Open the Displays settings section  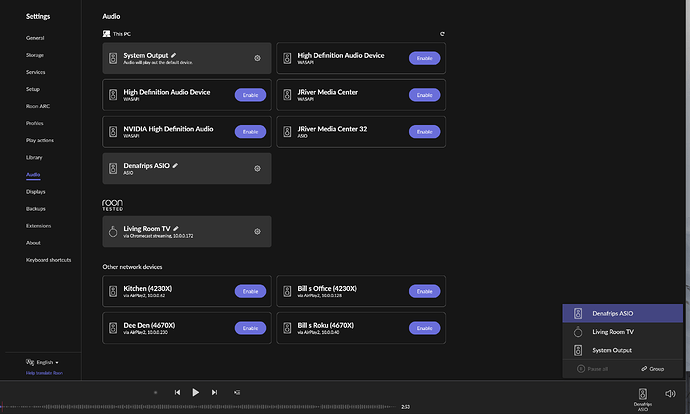(35, 192)
